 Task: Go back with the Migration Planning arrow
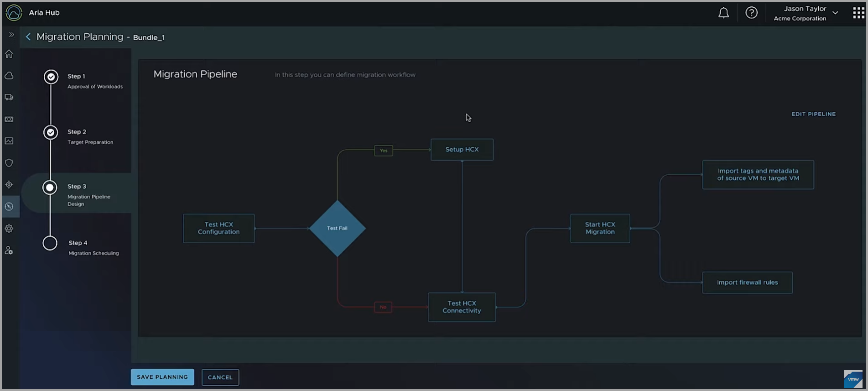pyautogui.click(x=28, y=37)
